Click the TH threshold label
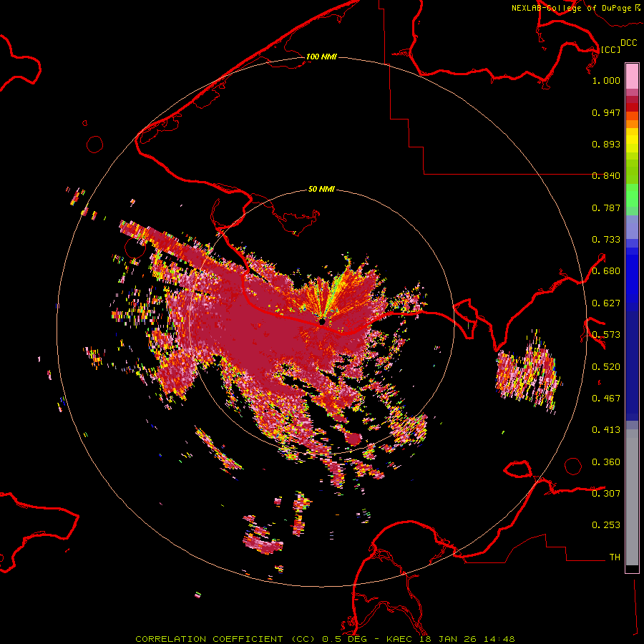This screenshot has height=644, width=644. [615, 557]
